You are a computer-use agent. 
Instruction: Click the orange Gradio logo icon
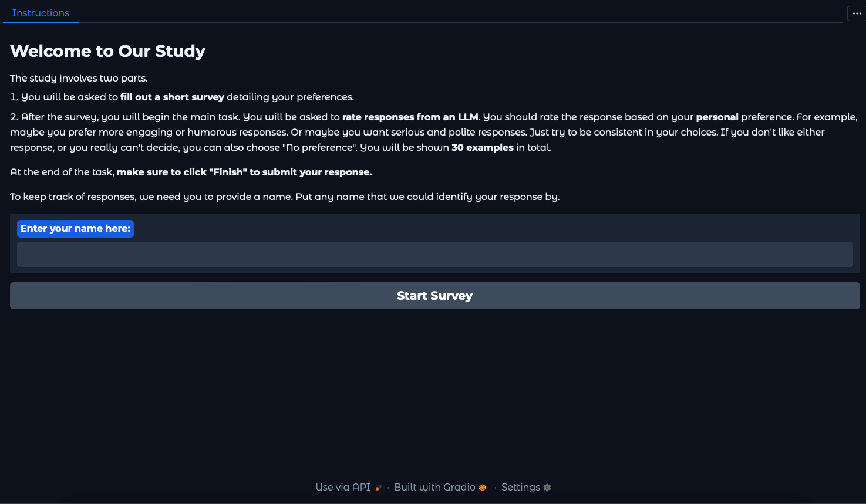[x=483, y=488]
